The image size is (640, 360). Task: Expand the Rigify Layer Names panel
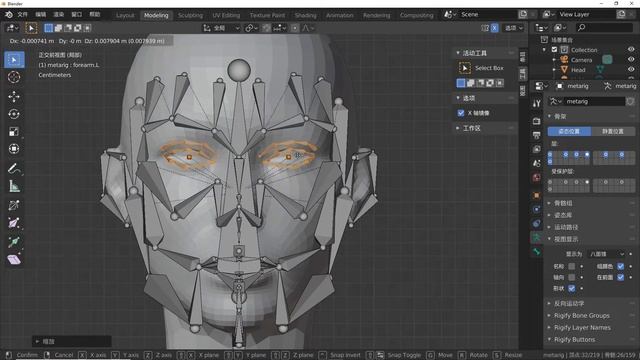coord(582,327)
